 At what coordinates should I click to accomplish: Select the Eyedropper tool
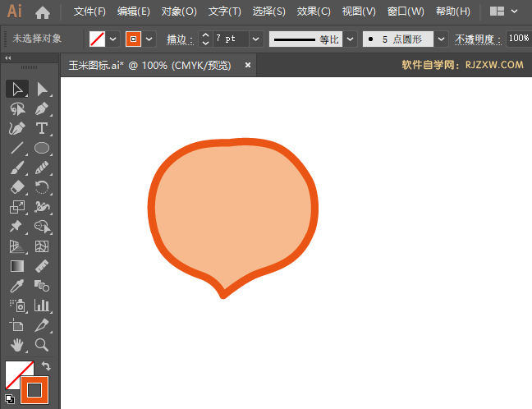point(17,286)
